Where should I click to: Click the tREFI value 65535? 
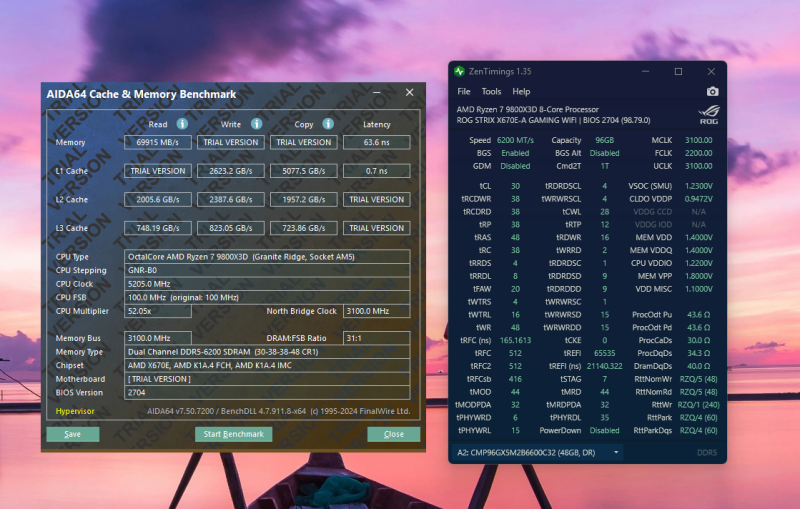pos(605,353)
